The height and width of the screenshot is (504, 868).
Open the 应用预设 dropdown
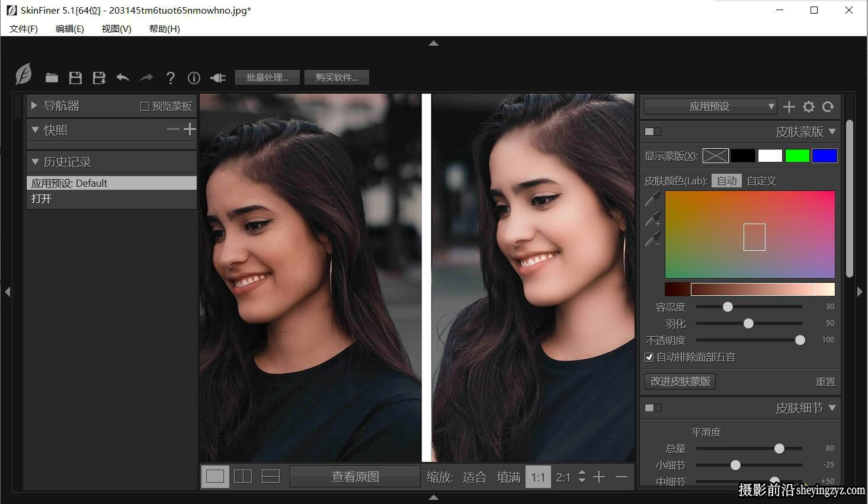pyautogui.click(x=710, y=107)
